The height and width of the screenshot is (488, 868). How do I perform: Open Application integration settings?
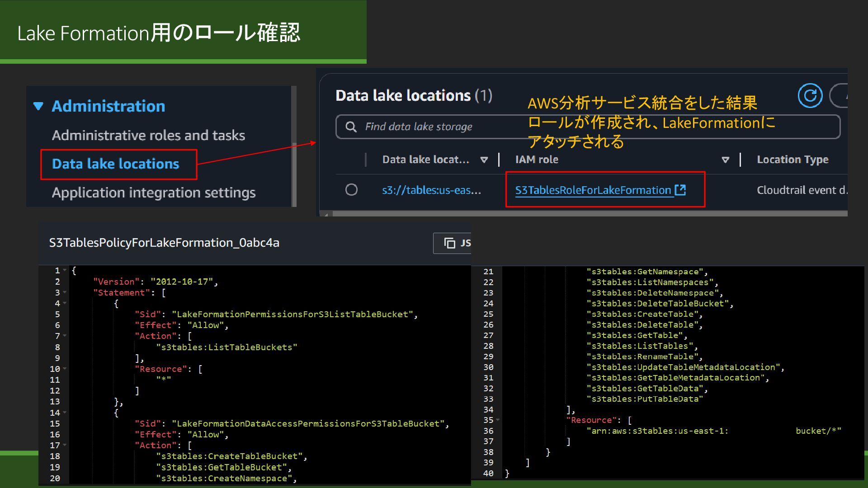point(154,193)
